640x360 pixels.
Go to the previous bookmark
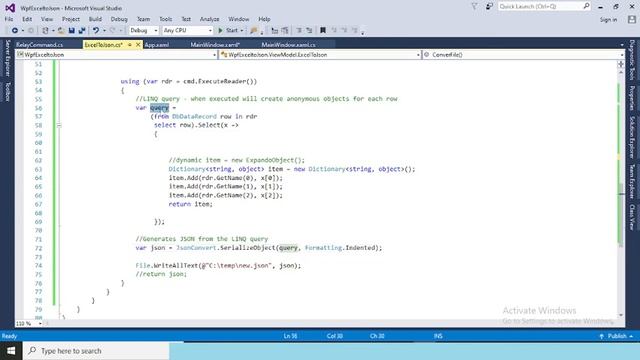click(334, 30)
